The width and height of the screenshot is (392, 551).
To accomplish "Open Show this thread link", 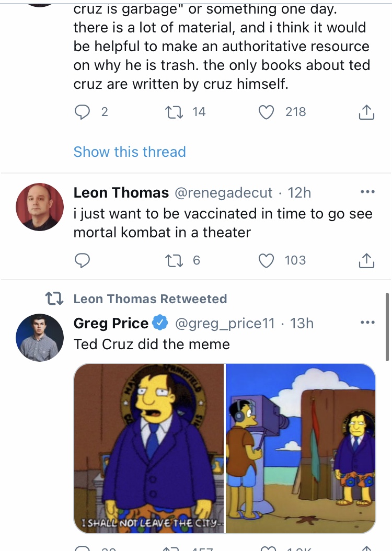I will point(130,152).
